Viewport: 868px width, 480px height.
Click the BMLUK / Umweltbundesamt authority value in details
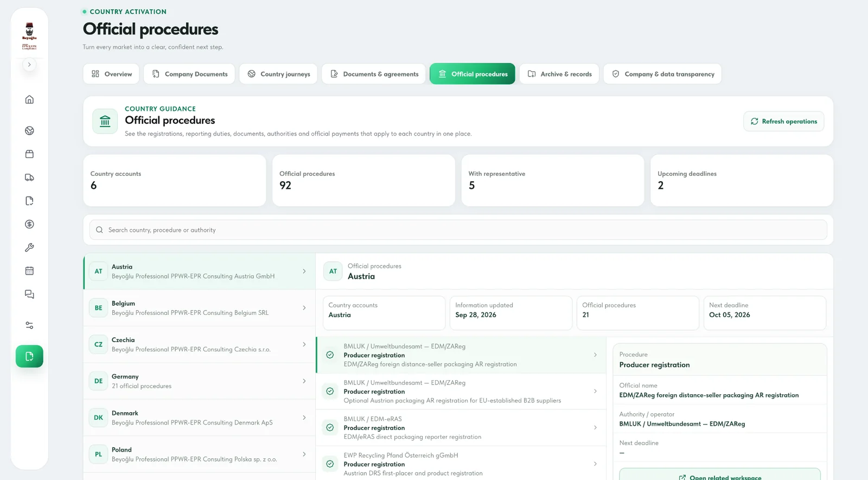pyautogui.click(x=682, y=424)
